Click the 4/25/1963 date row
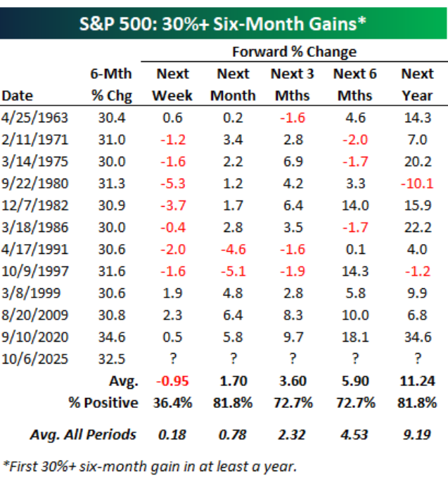 (x=35, y=117)
